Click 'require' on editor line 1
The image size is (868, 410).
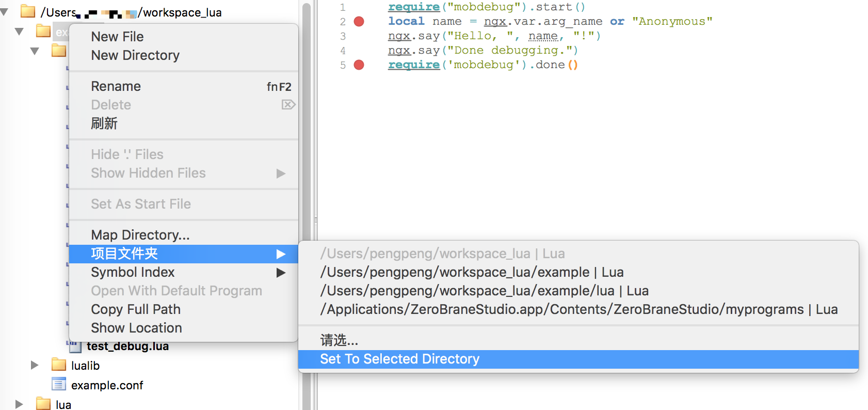point(414,7)
